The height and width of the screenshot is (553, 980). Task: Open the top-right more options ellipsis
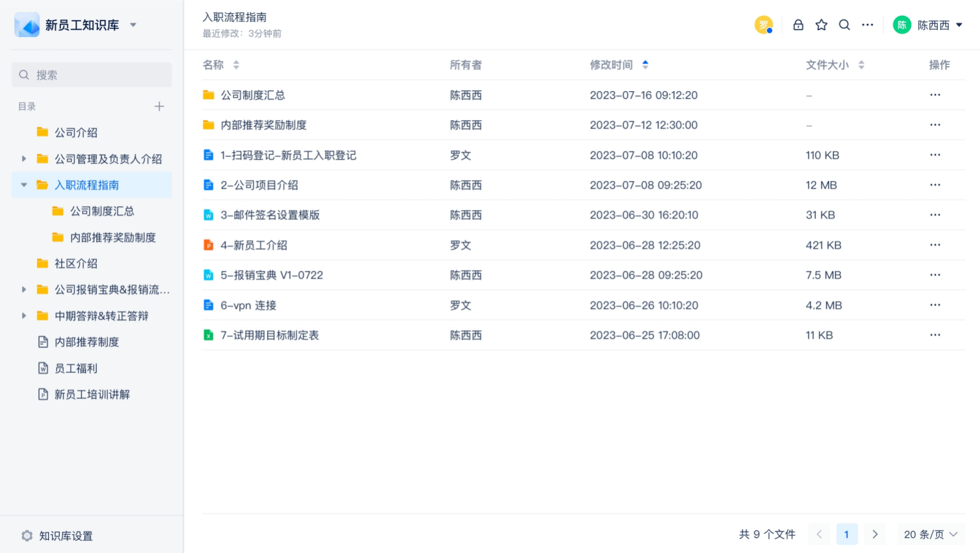tap(868, 25)
